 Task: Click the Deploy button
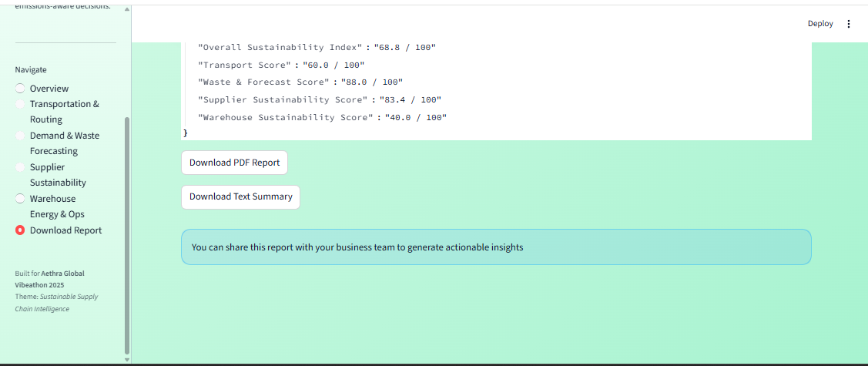[x=820, y=24]
